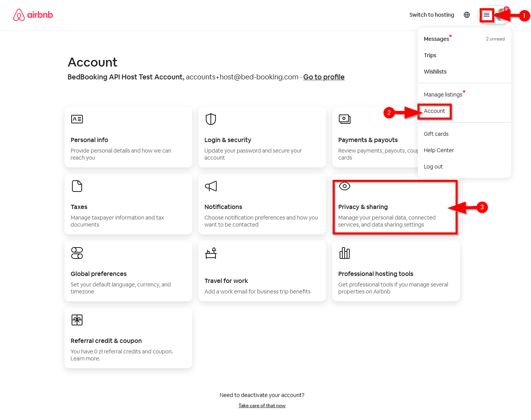Open Referral credit & coupon card title
This screenshot has height=420, width=531.
(x=106, y=341)
